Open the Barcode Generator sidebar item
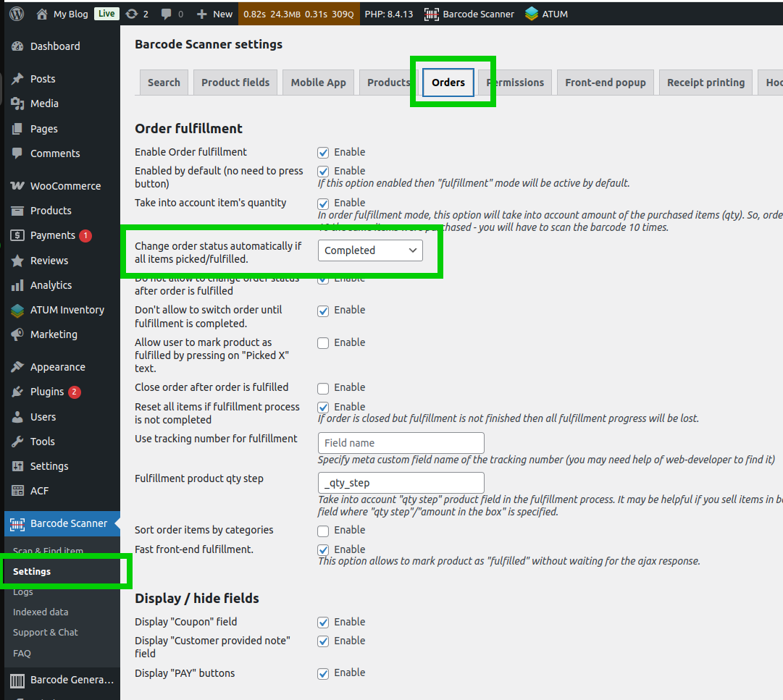Image resolution: width=783 pixels, height=700 pixels. click(71, 680)
